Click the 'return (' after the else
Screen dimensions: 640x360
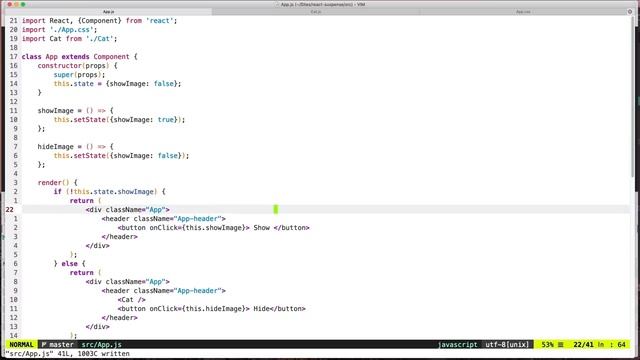tap(85, 272)
